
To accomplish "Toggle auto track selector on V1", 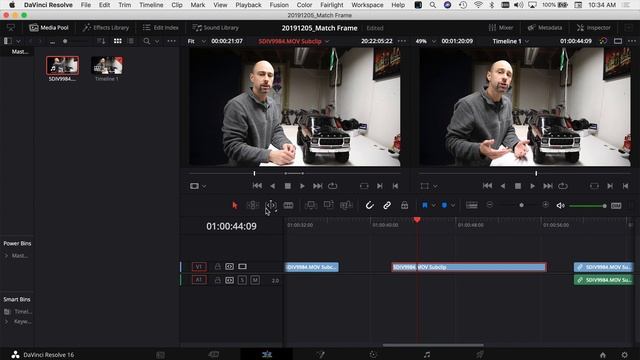I will (x=229, y=267).
